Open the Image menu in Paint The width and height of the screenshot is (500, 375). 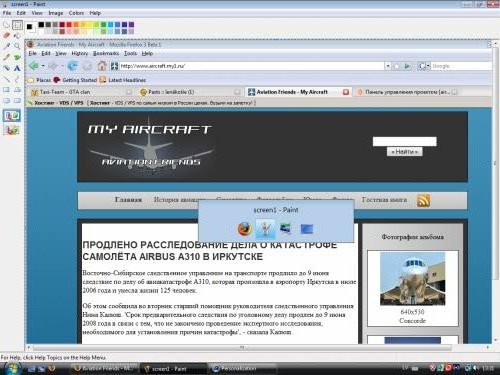pos(56,13)
